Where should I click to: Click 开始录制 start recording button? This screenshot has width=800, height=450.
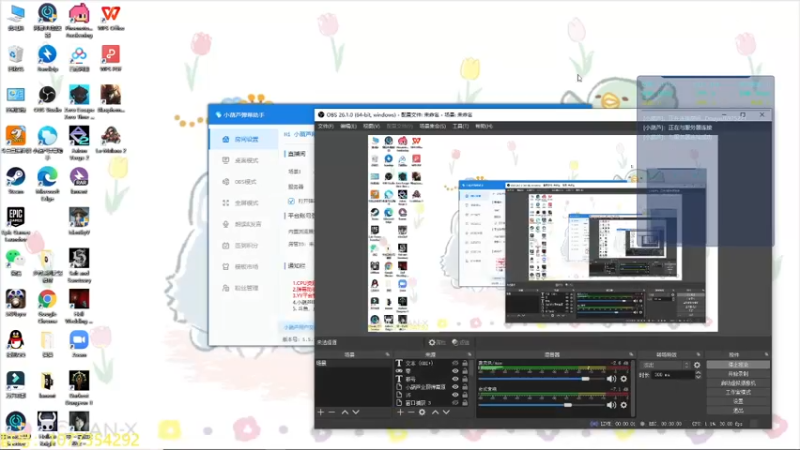(x=738, y=374)
